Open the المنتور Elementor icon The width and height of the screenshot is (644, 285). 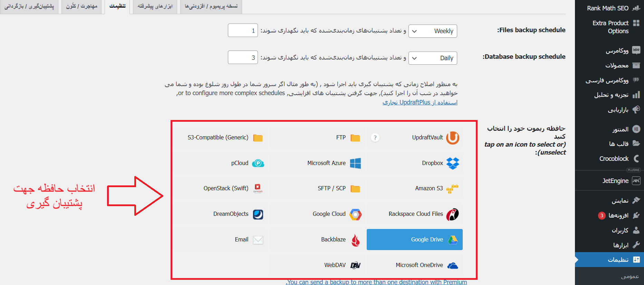[636, 129]
